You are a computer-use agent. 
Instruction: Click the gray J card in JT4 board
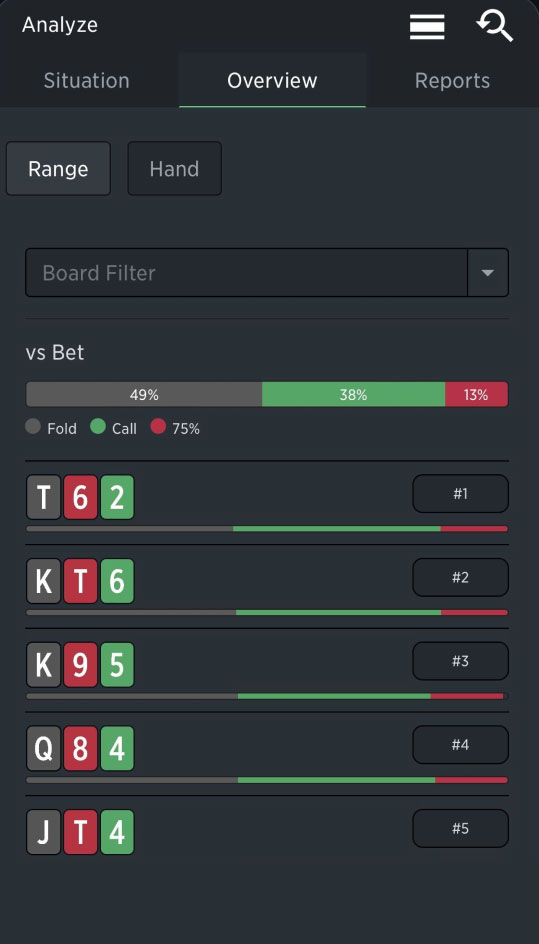43,832
